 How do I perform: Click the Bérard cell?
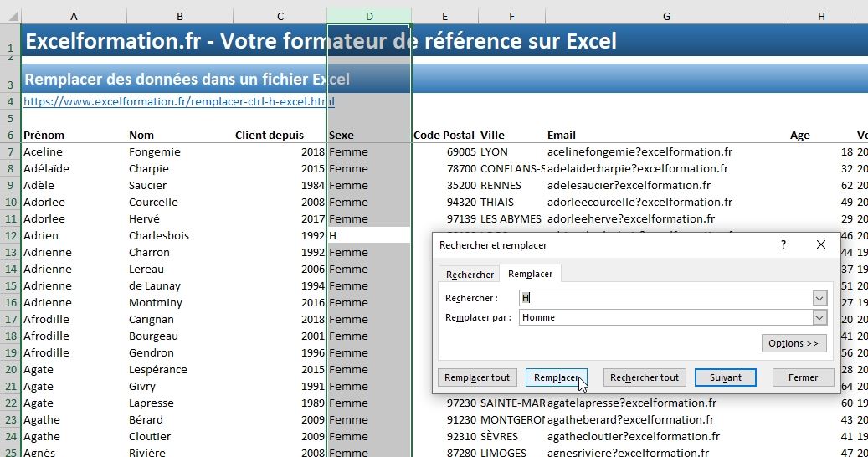point(180,419)
